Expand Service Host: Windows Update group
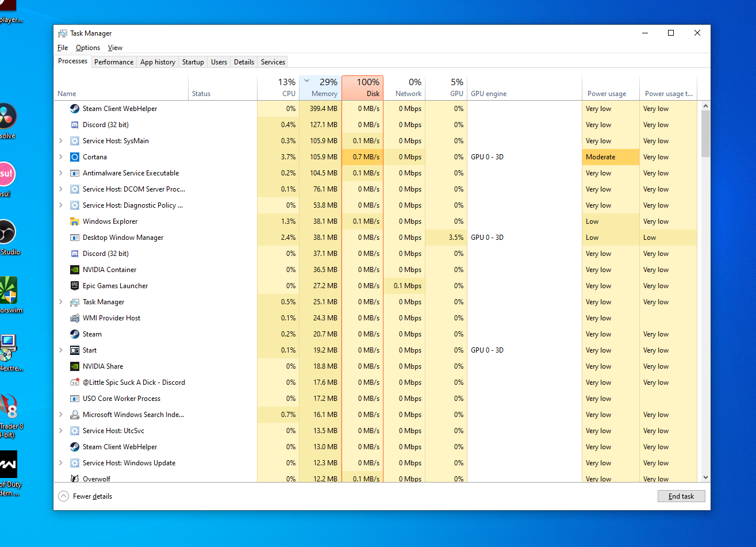This screenshot has height=547, width=756. pos(61,463)
